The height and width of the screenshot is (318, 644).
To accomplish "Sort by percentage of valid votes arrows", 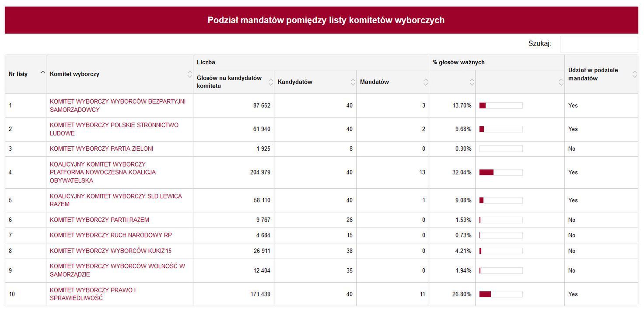I will pos(472,82).
